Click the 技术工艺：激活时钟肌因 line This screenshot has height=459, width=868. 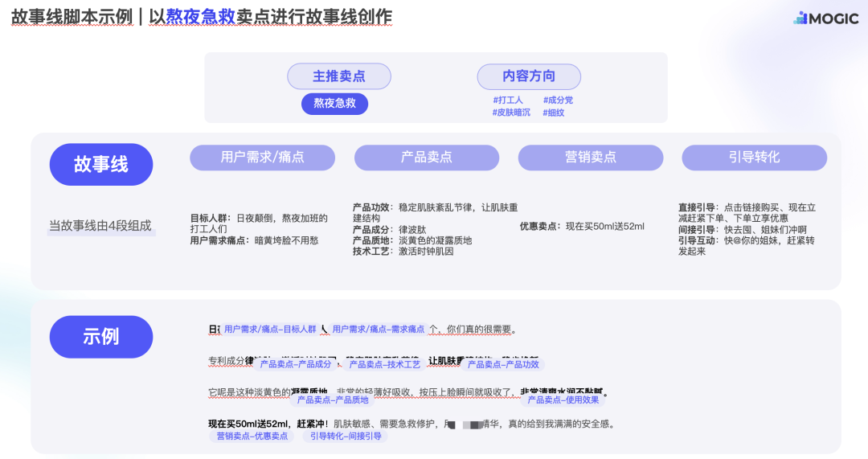(x=403, y=252)
